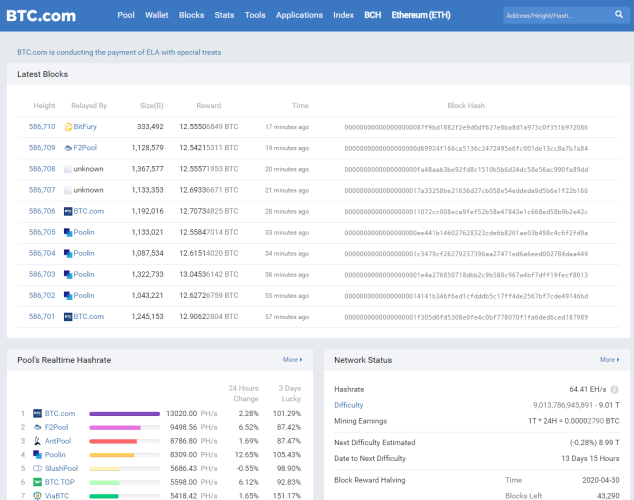This screenshot has width=634, height=500.
Task: Open AntPool name in hashrate list
Action: click(58, 441)
